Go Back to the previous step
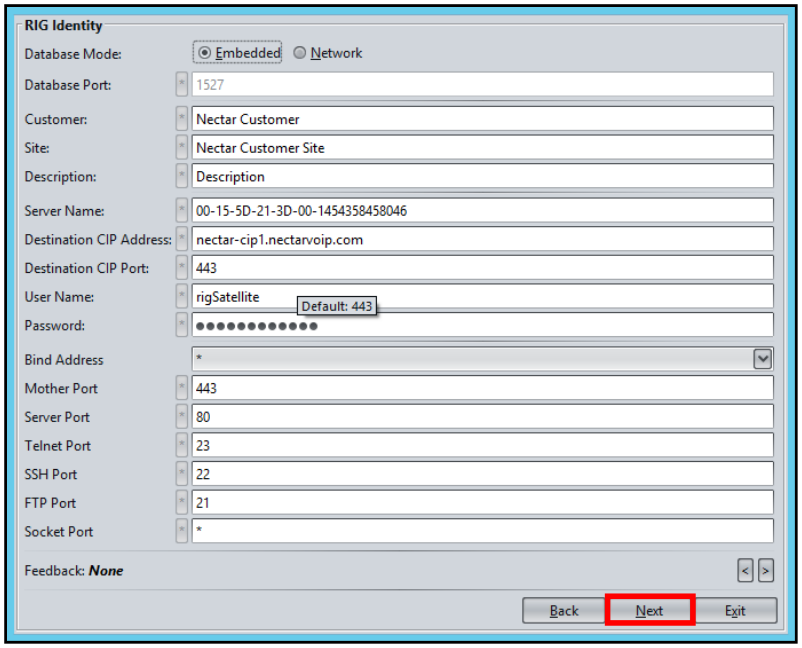The width and height of the screenshot is (802, 648). 564,611
